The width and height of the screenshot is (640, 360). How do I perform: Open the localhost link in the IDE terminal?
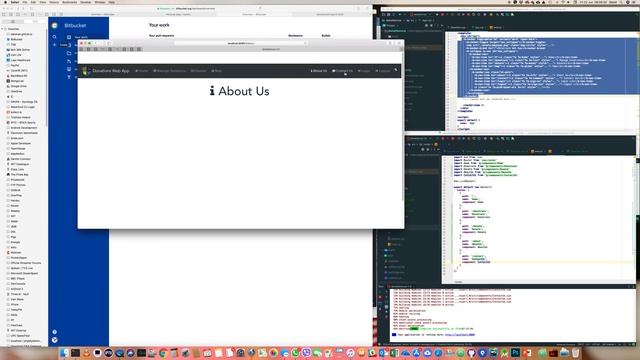(x=460, y=335)
